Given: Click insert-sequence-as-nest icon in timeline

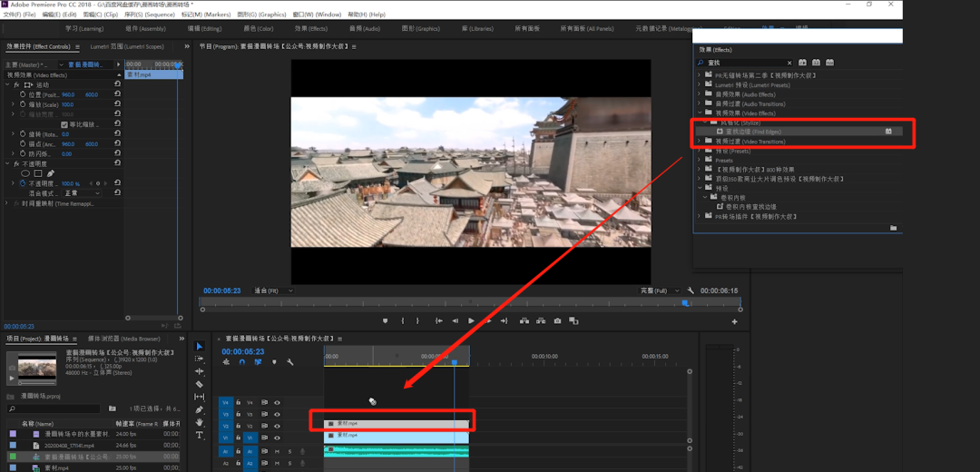Looking at the screenshot, I should tap(226, 362).
